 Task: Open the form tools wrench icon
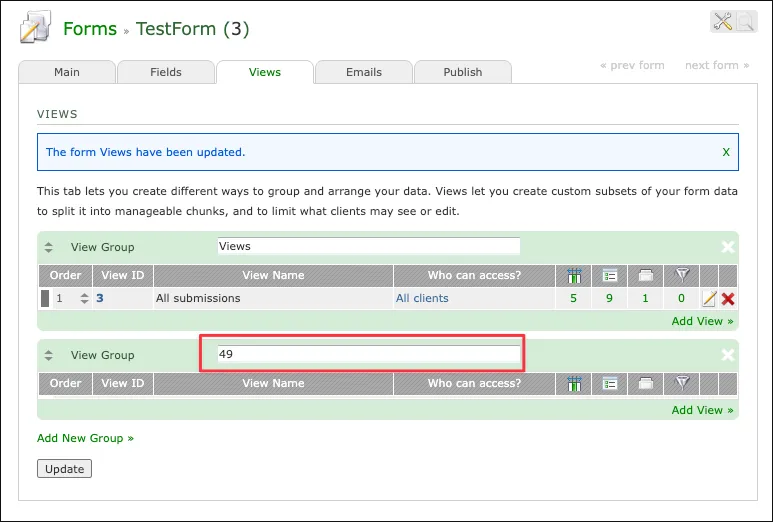pos(723,22)
